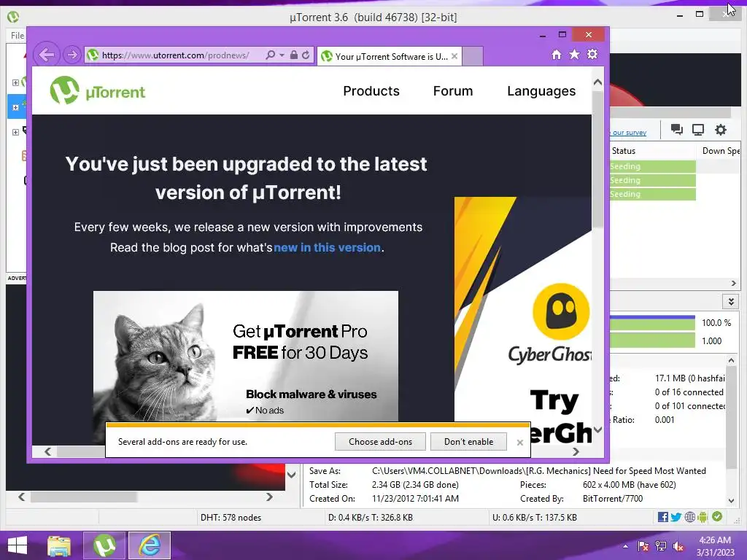Open Facebook icon in µTorrent status bar

pyautogui.click(x=662, y=517)
